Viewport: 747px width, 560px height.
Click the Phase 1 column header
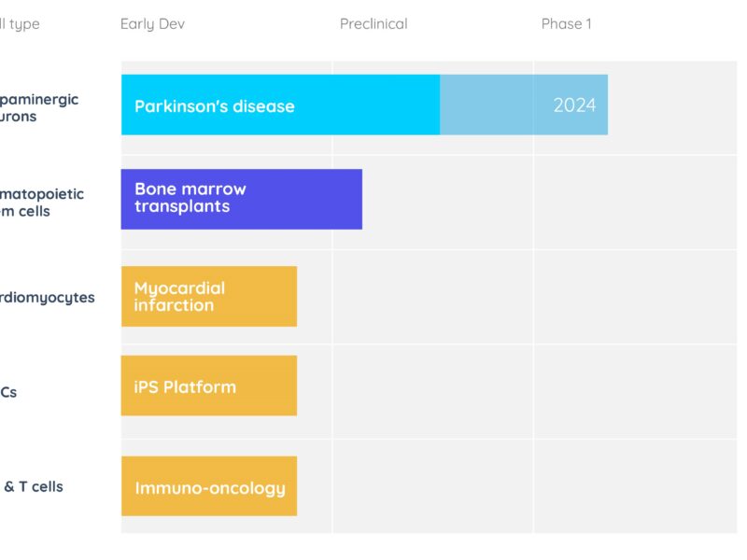pyautogui.click(x=567, y=24)
